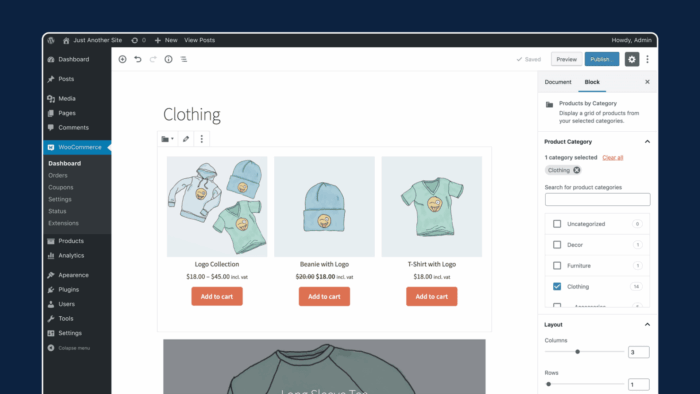Click the Columns slider handle

tap(577, 352)
